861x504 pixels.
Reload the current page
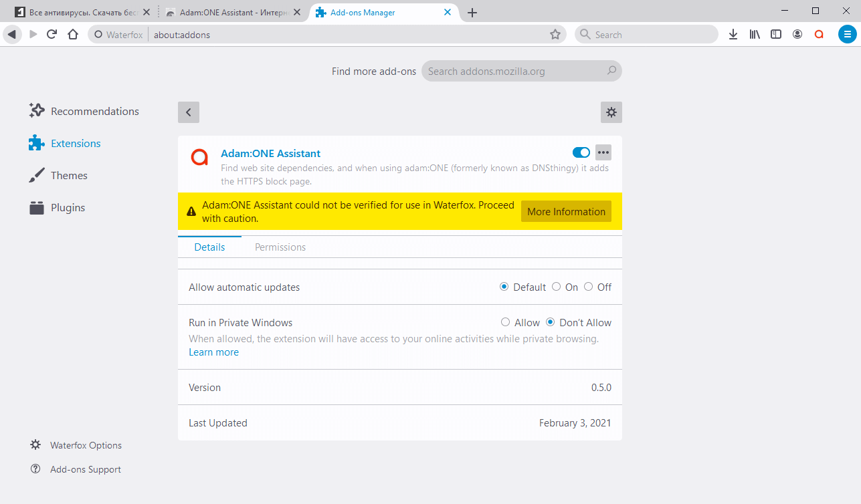coord(52,34)
